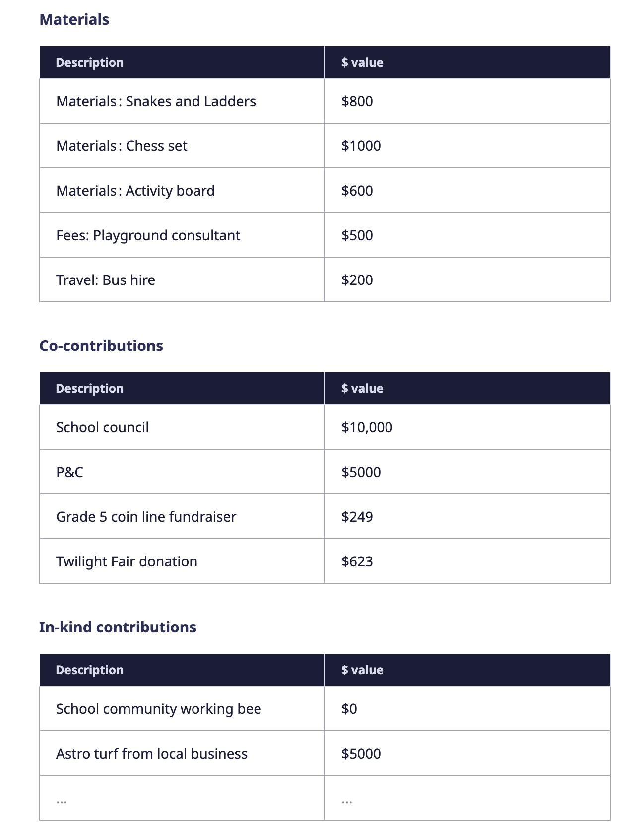644x838 pixels.
Task: Select the $10,000 value cell
Action: (x=367, y=427)
